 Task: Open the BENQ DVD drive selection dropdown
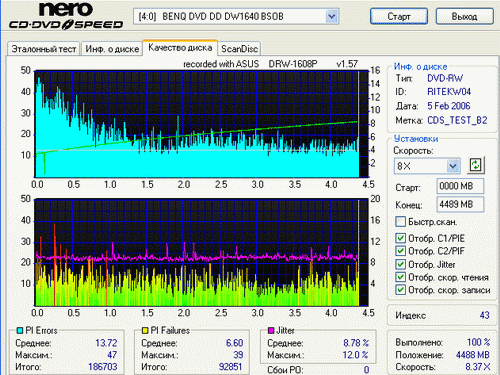pos(331,16)
